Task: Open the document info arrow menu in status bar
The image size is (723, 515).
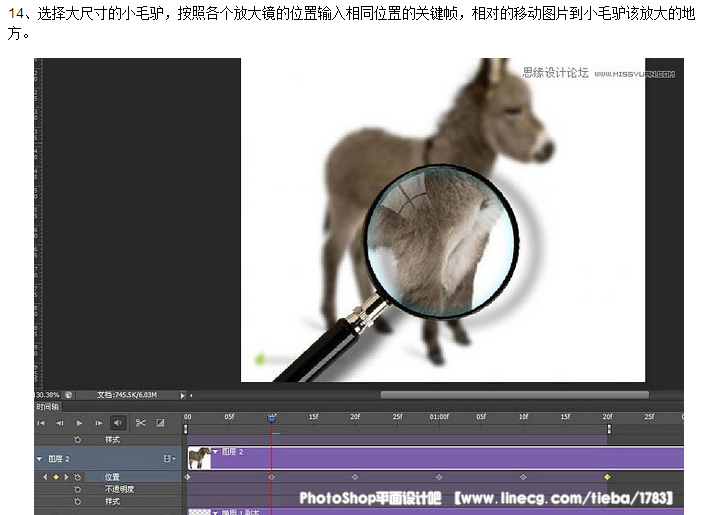Action: [183, 396]
